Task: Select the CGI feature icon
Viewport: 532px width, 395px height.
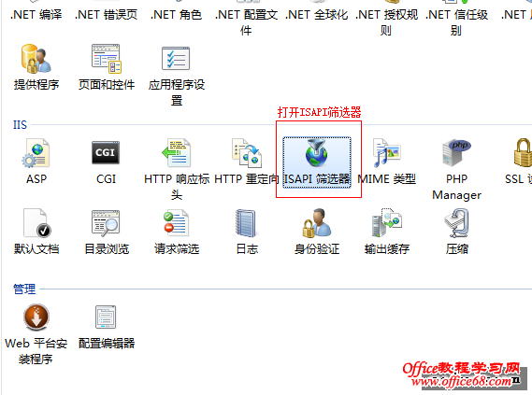Action: (x=106, y=153)
